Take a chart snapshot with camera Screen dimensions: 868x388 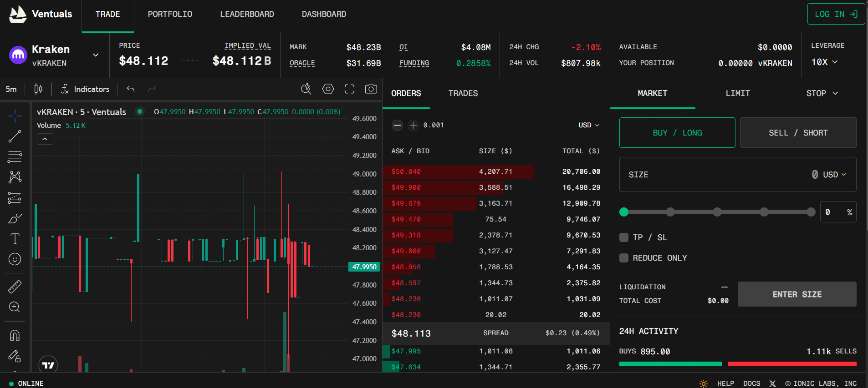[x=371, y=89]
